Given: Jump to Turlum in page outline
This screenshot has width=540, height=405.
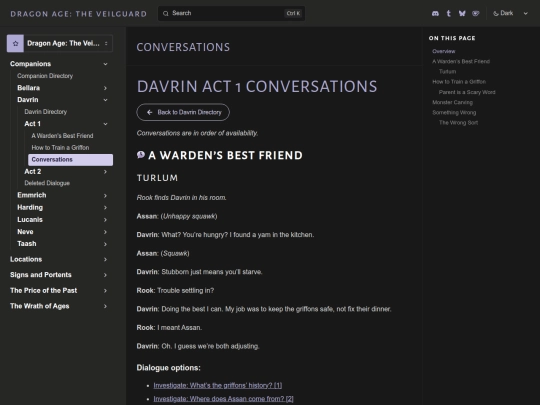Looking at the screenshot, I should pyautogui.click(x=447, y=72).
